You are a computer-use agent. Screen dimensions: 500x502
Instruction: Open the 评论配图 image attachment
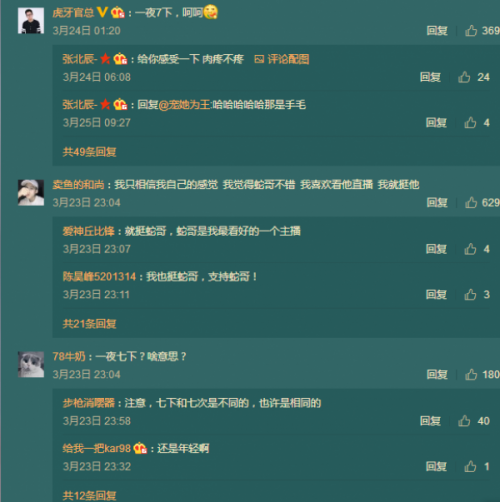[282, 59]
